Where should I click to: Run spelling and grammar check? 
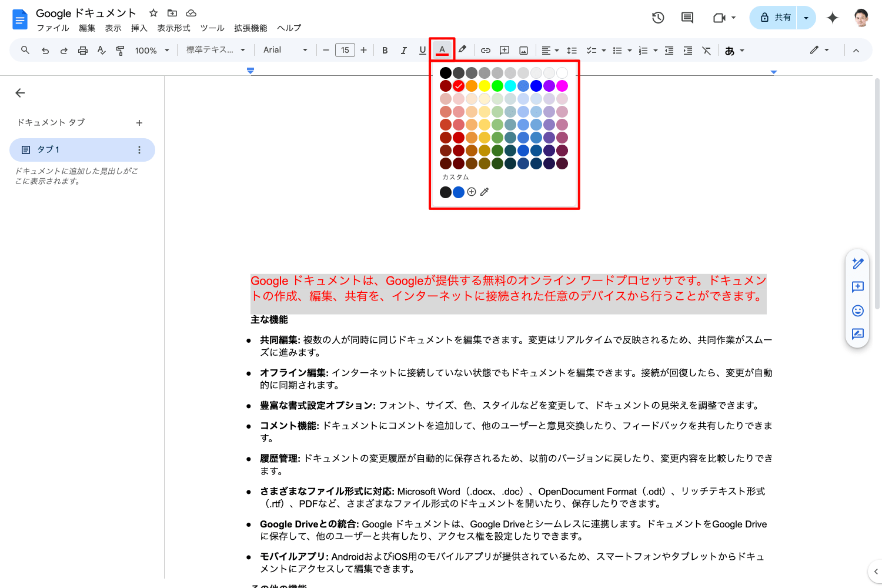102,51
